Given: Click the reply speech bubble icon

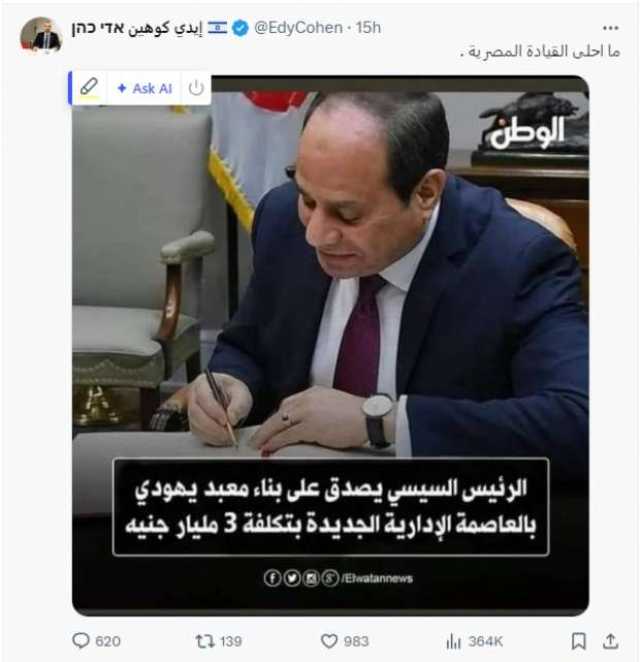Looking at the screenshot, I should (81, 640).
